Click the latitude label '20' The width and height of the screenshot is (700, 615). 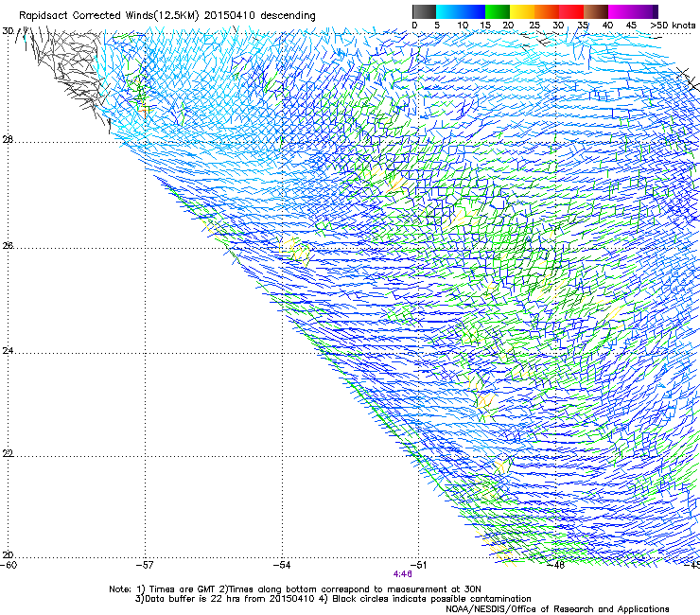point(8,555)
